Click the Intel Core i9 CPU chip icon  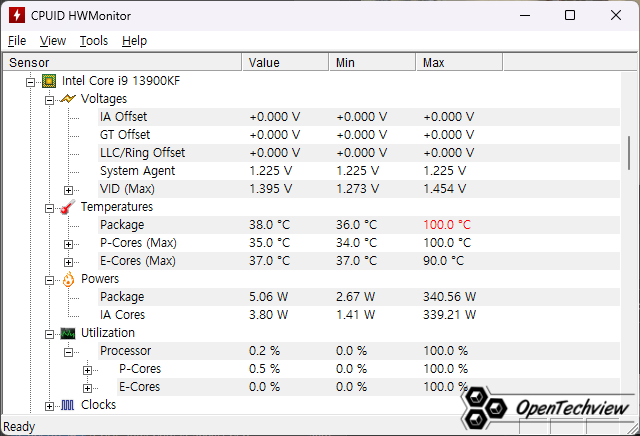tap(49, 81)
